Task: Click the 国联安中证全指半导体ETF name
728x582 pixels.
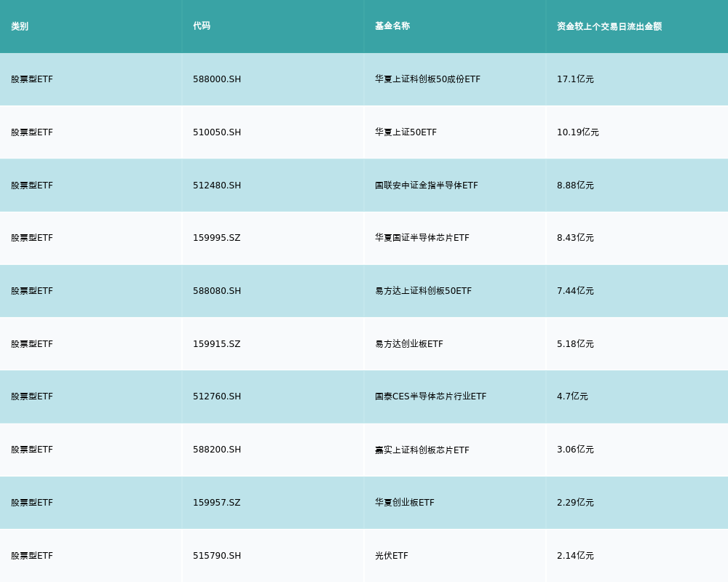Action: 427,186
